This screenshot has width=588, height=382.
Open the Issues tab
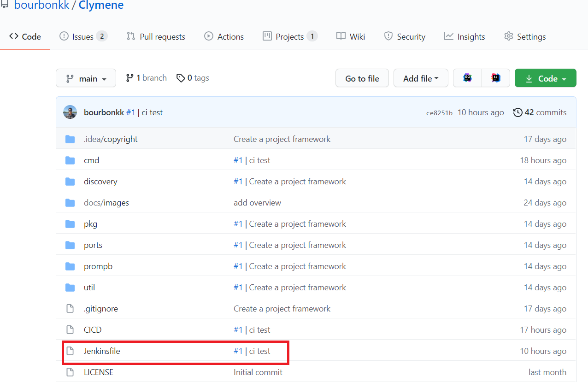(83, 37)
